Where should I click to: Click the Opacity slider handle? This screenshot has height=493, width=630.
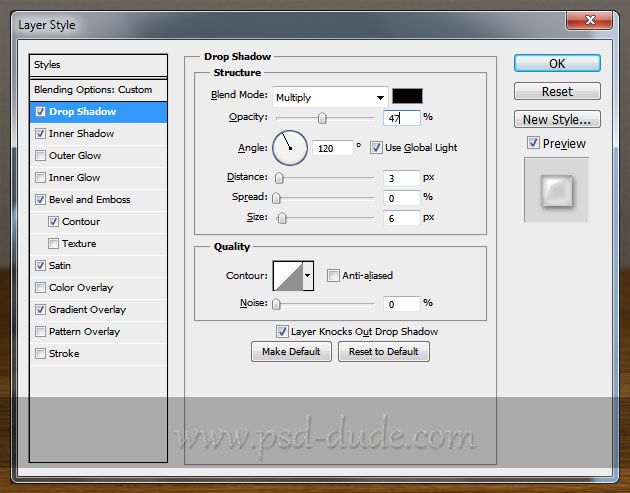point(322,119)
